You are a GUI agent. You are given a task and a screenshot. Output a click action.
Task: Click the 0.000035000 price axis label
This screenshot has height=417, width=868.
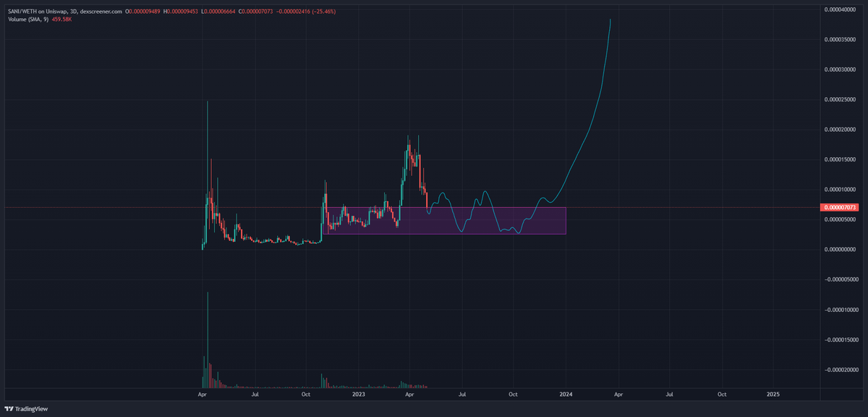tap(841, 39)
